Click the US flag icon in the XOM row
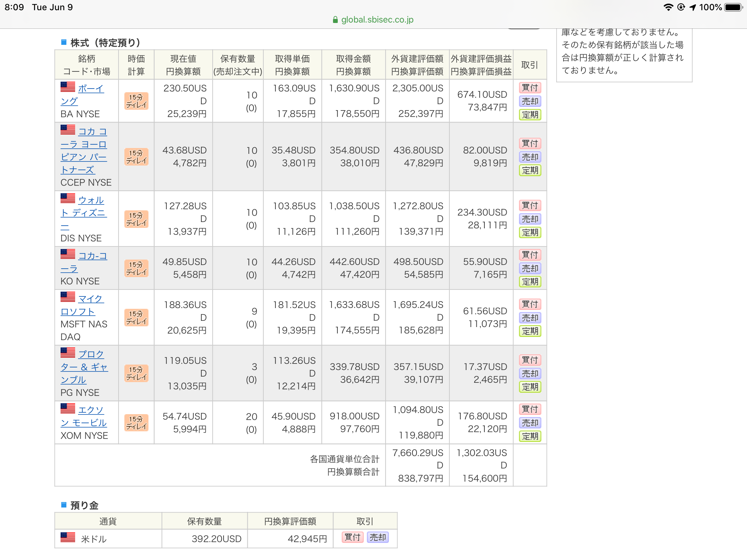 (x=67, y=408)
